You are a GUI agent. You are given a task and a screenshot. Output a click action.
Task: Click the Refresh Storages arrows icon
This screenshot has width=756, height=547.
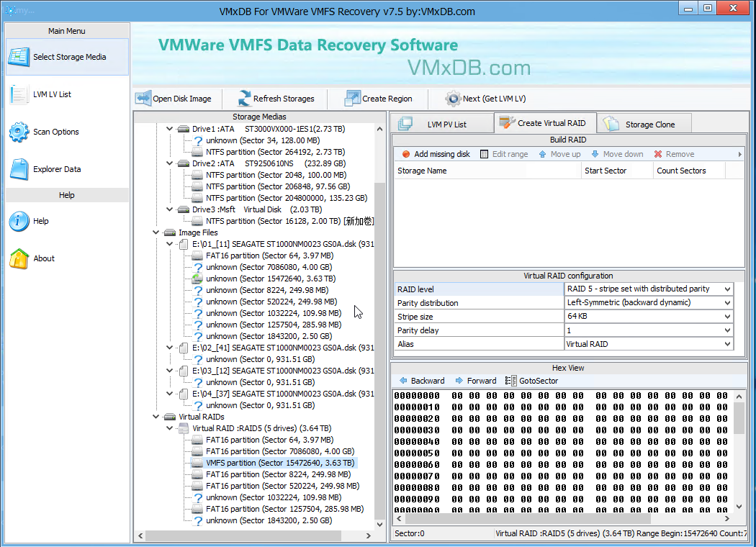pos(245,99)
